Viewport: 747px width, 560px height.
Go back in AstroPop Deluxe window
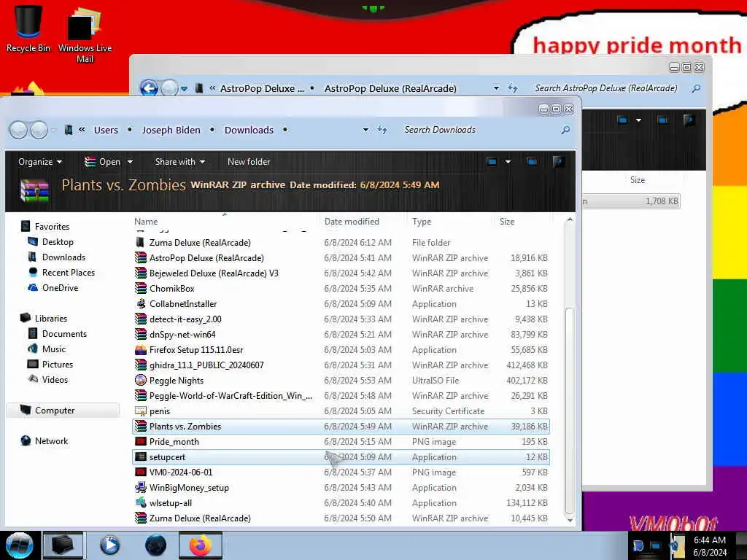(149, 88)
